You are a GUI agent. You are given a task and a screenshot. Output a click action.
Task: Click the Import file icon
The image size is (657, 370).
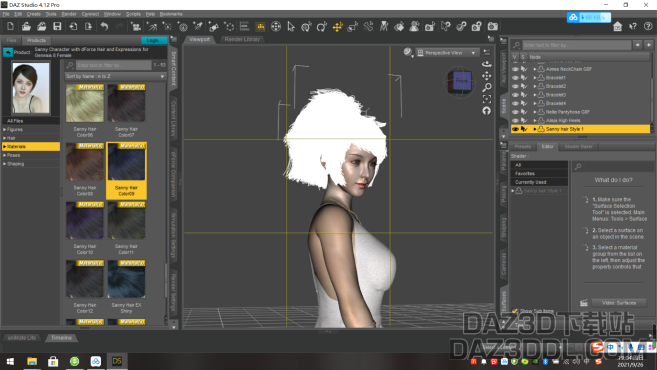coord(73,26)
